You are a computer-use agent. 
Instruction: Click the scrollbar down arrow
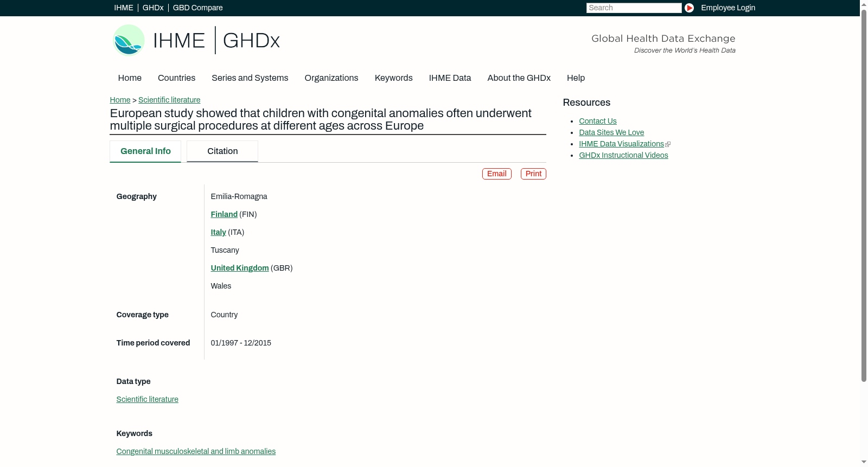click(864, 462)
